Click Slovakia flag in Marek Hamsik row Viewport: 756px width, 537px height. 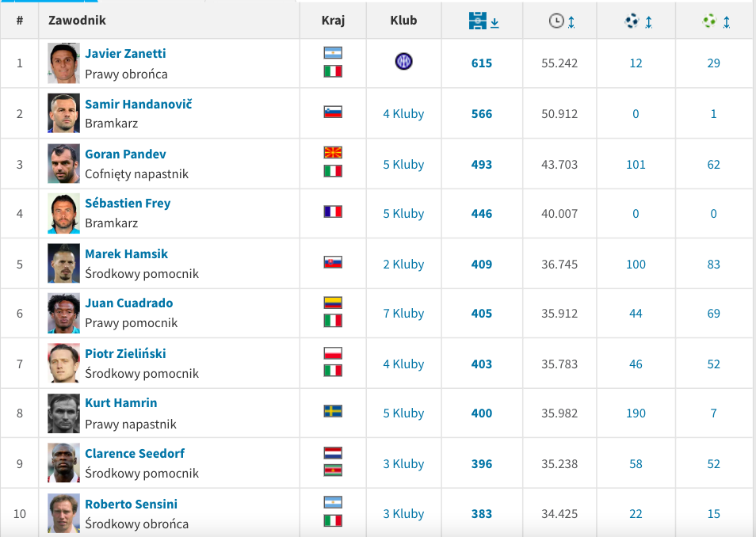333,263
